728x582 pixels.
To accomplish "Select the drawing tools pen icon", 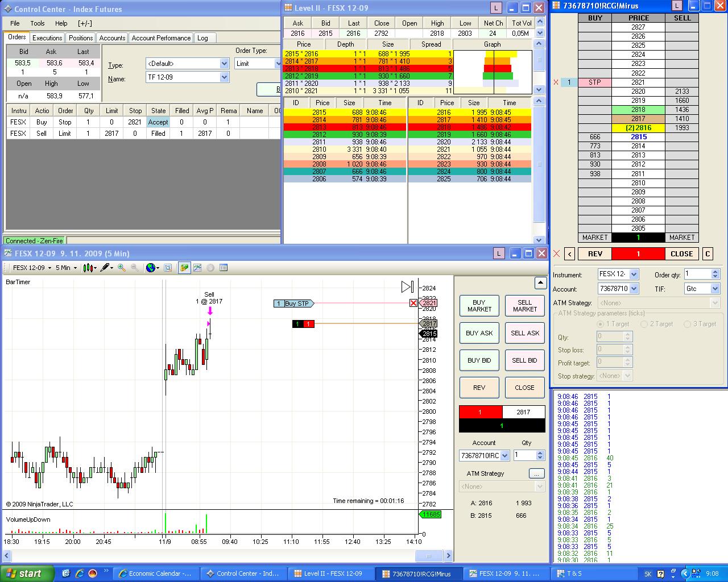I will (106, 268).
